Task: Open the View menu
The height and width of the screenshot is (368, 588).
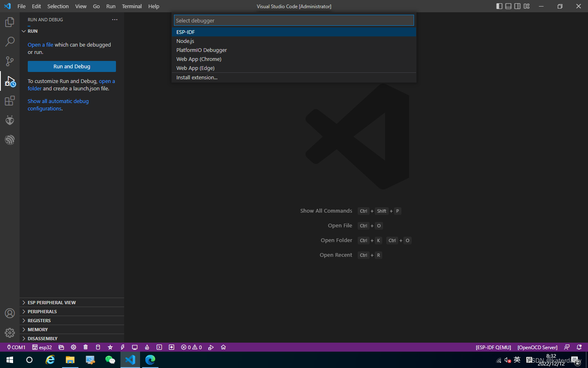Action: click(x=81, y=6)
